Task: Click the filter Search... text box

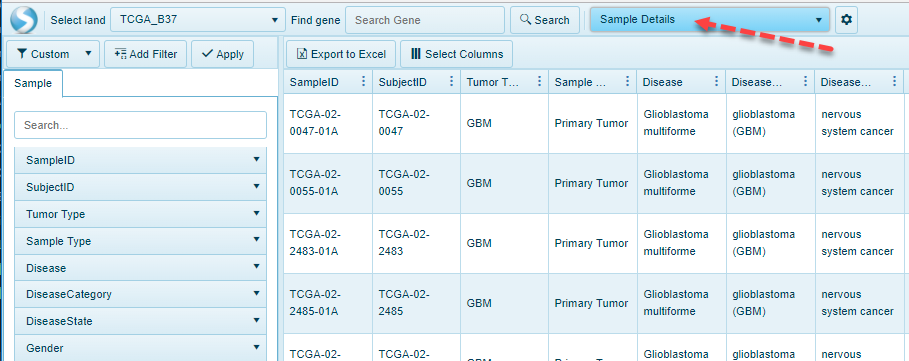Action: pyautogui.click(x=140, y=125)
